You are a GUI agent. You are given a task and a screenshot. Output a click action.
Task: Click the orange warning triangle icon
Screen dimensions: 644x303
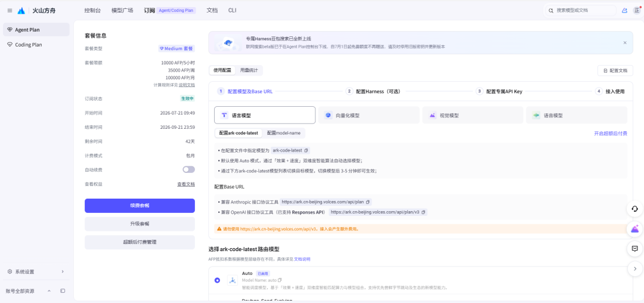coord(219,229)
